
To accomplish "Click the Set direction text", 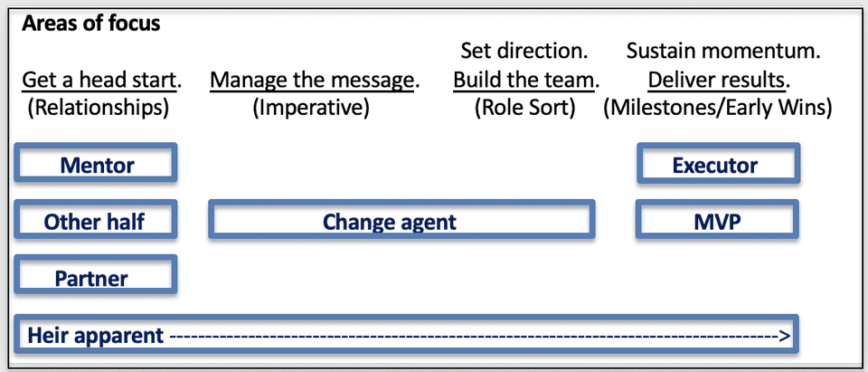I will (524, 51).
